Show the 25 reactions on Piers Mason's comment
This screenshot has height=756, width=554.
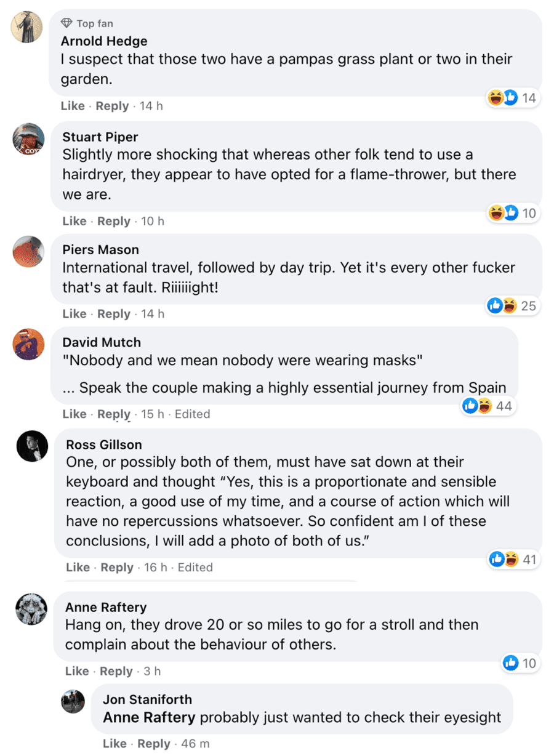point(511,305)
